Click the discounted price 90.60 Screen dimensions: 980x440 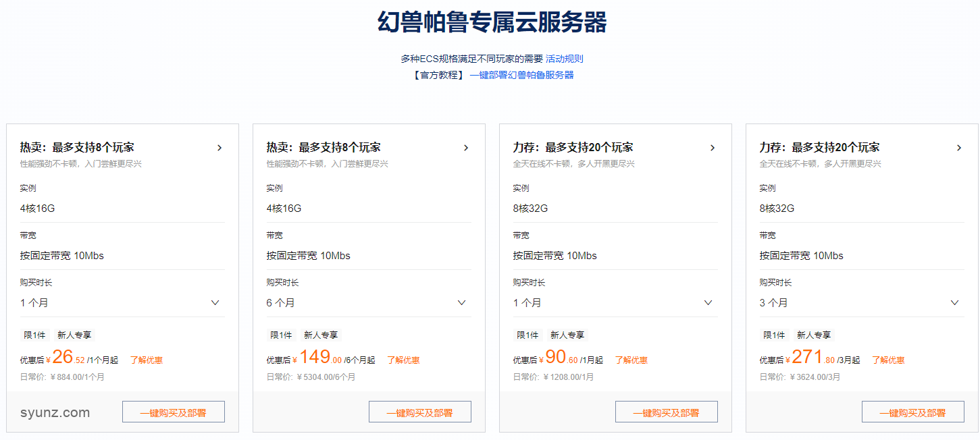click(x=562, y=357)
